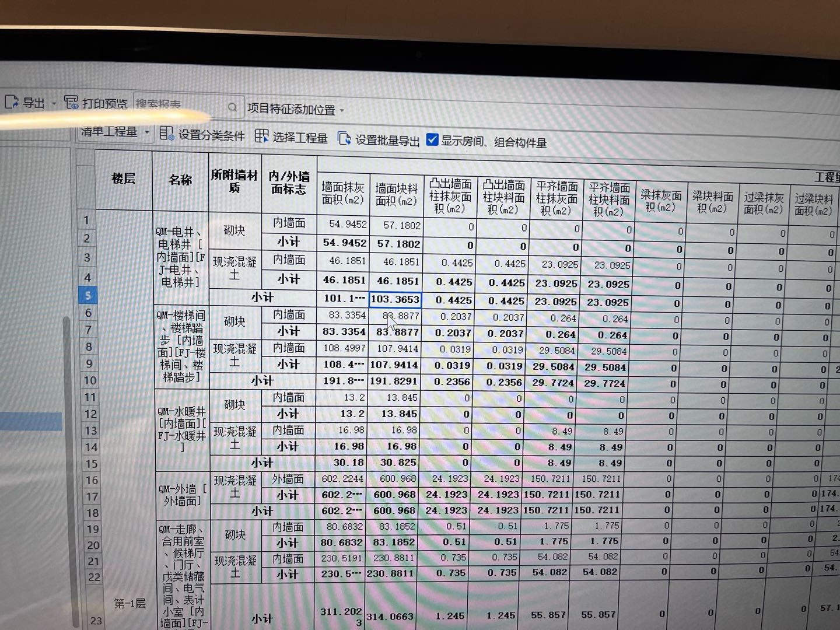
Task: Click the QM-走廊、合用前室 name cell
Action: point(183,575)
